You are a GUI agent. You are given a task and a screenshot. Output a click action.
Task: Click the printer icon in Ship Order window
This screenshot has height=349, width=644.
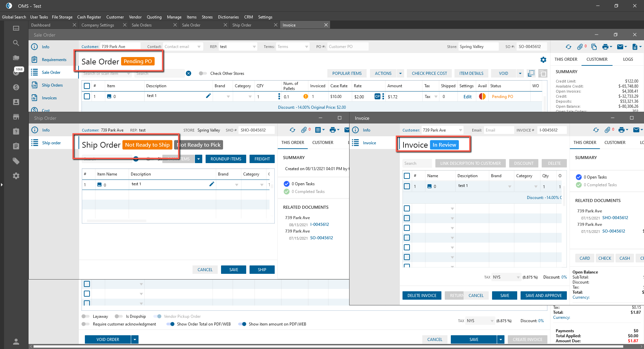click(x=332, y=130)
